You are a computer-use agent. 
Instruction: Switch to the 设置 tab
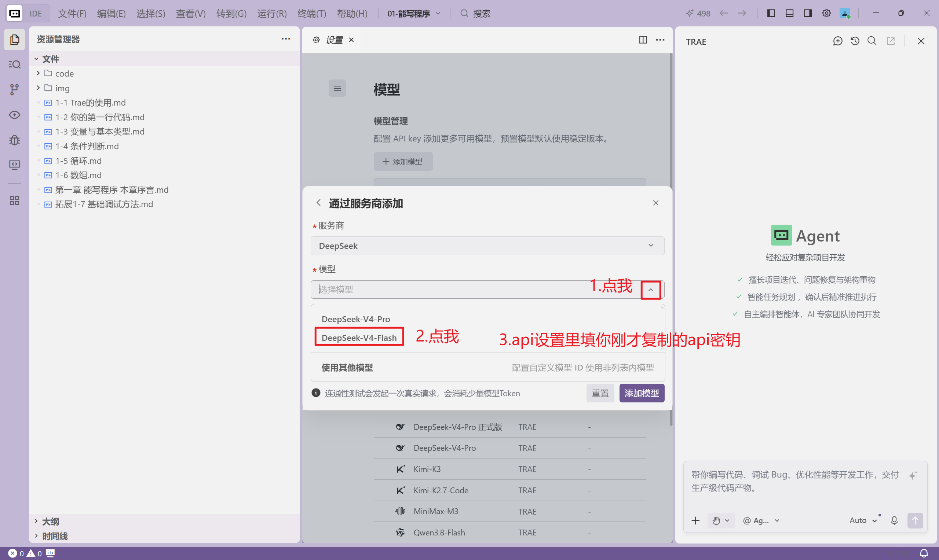[x=334, y=40]
